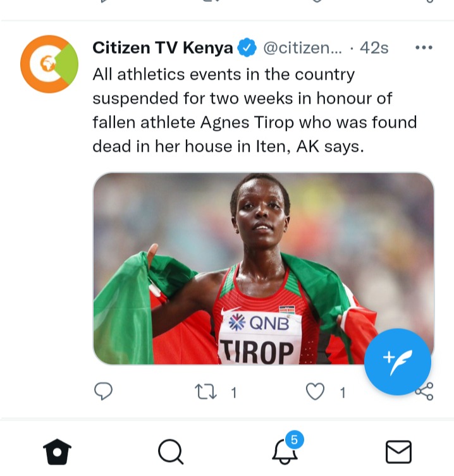
Task: Open the @citizen... handle link
Action: [x=302, y=48]
